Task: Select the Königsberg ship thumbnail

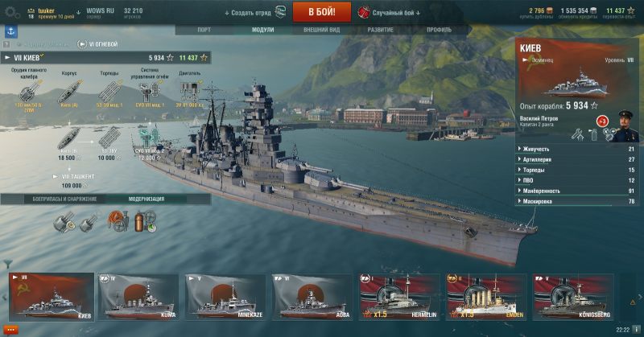Action: pos(573,298)
